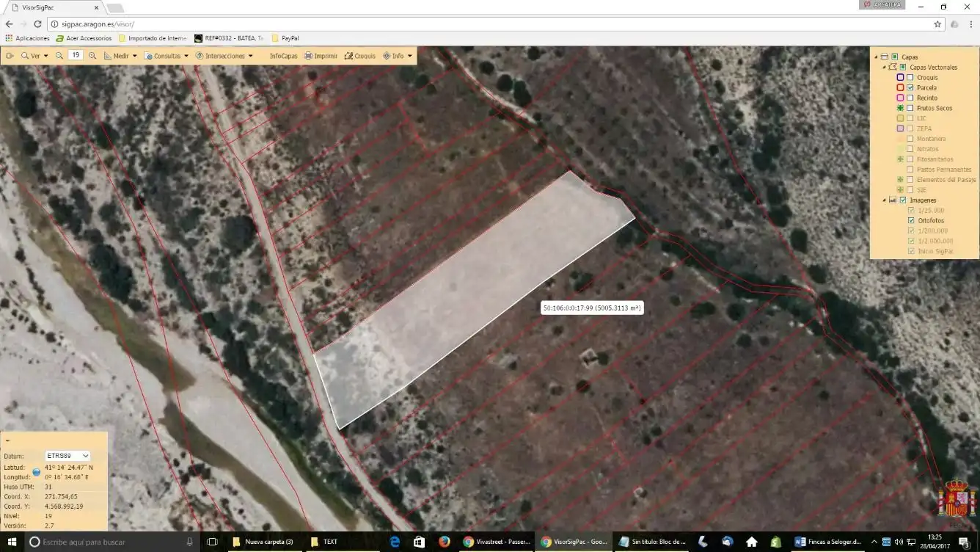The width and height of the screenshot is (980, 552).
Task: Enable the Croquis layer checkbox
Action: [x=910, y=77]
